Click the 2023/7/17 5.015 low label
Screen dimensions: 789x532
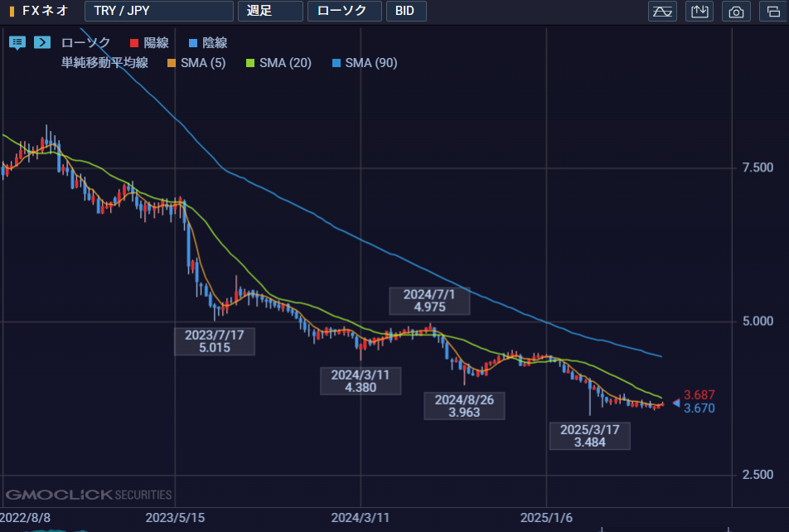[x=215, y=341]
